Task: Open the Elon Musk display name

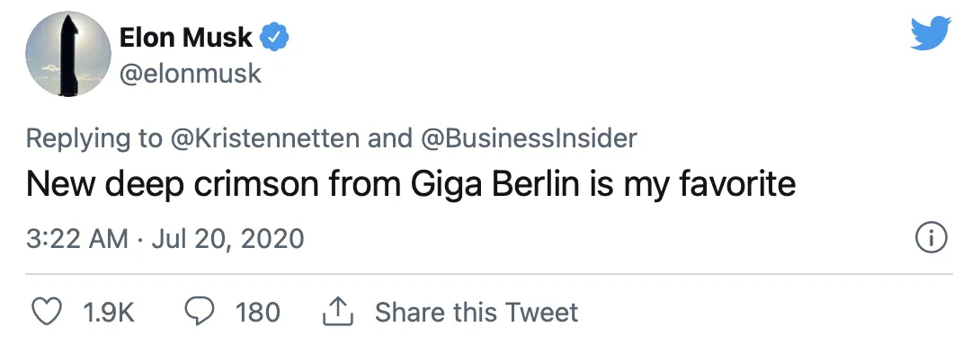Action: (x=185, y=39)
